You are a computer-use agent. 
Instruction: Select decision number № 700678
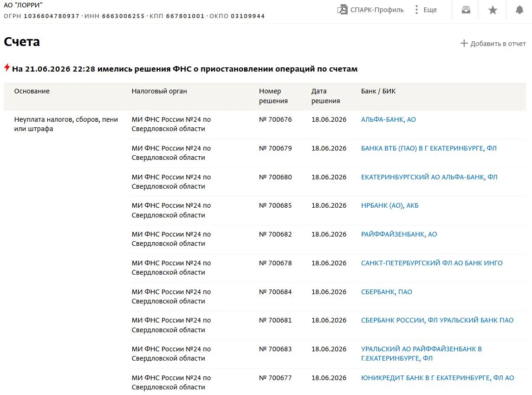(x=275, y=263)
